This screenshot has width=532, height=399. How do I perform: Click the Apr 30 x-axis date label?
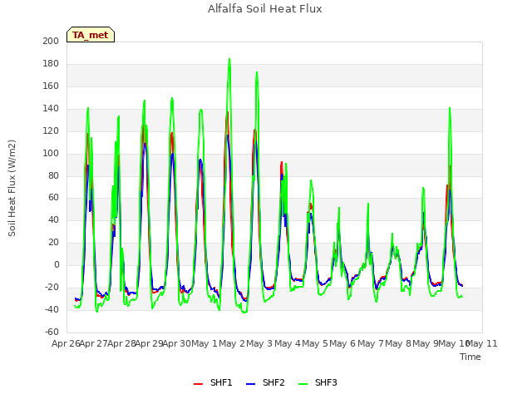pyautogui.click(x=177, y=343)
